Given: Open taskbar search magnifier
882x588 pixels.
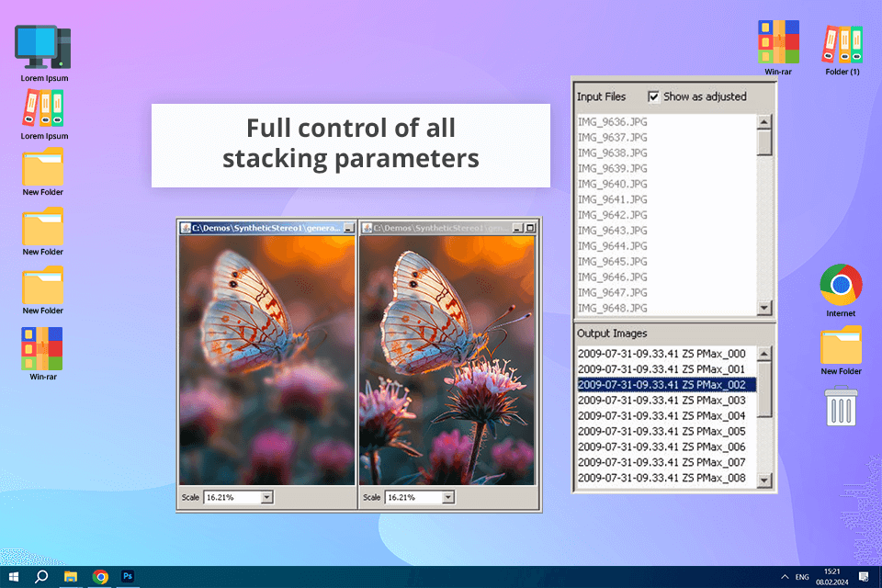Looking at the screenshot, I should coord(41,577).
